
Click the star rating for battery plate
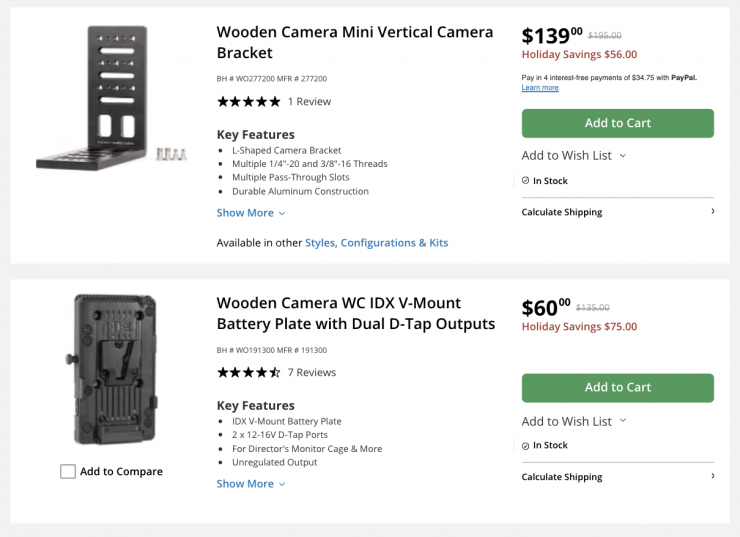pos(248,372)
